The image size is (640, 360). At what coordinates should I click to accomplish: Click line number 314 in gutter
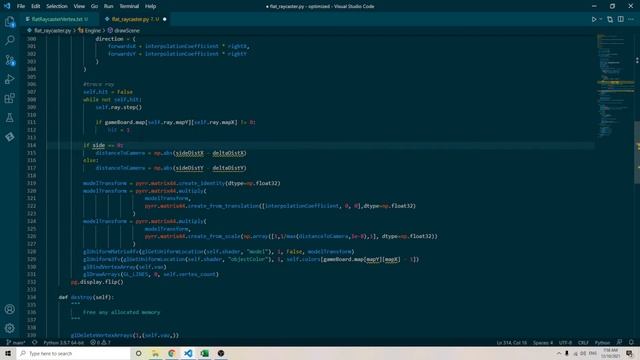click(31, 145)
